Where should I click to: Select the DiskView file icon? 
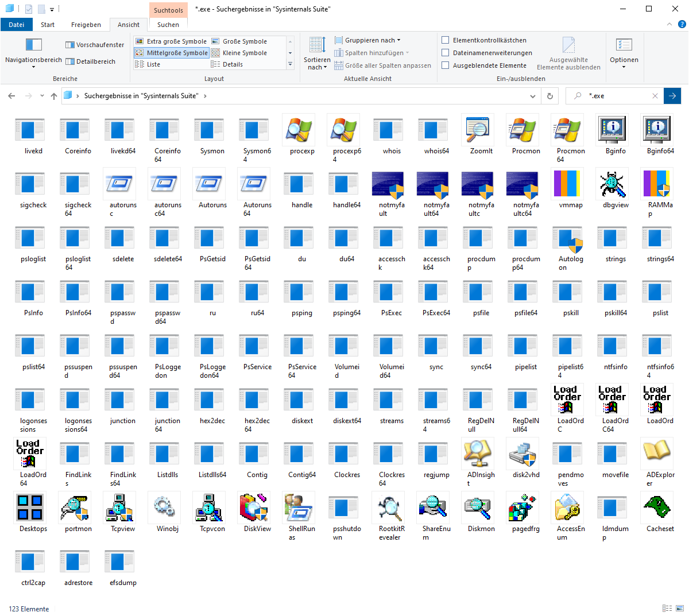(254, 507)
